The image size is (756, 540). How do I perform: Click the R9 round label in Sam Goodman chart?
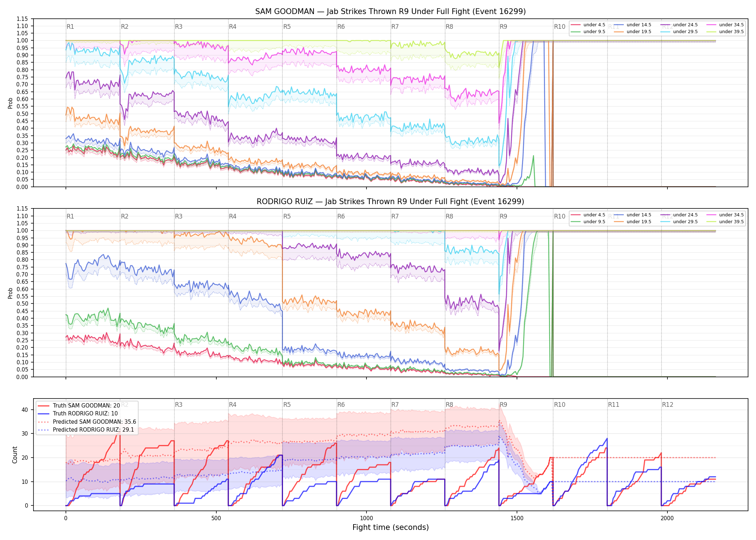[x=503, y=27]
